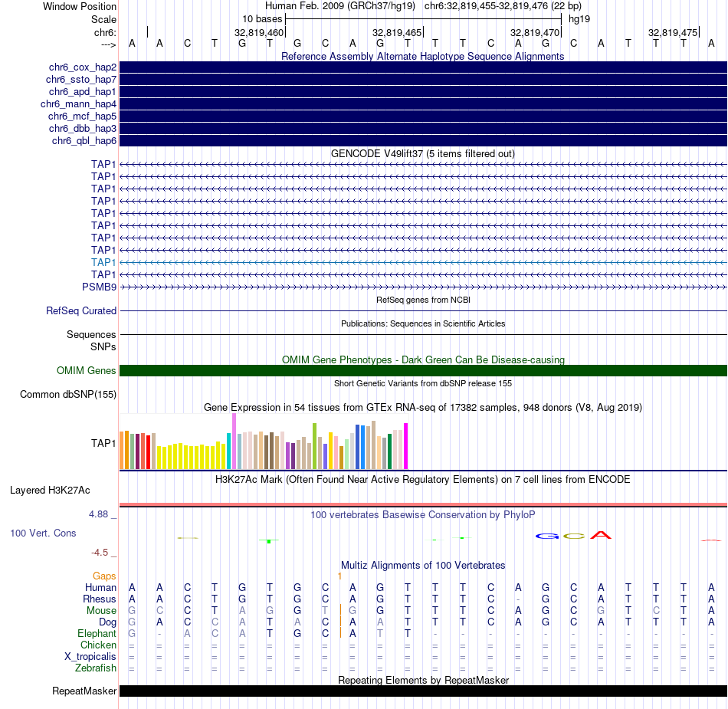Click Short Genetic Variants from dbSNP title
The image size is (728, 709).
tap(423, 383)
